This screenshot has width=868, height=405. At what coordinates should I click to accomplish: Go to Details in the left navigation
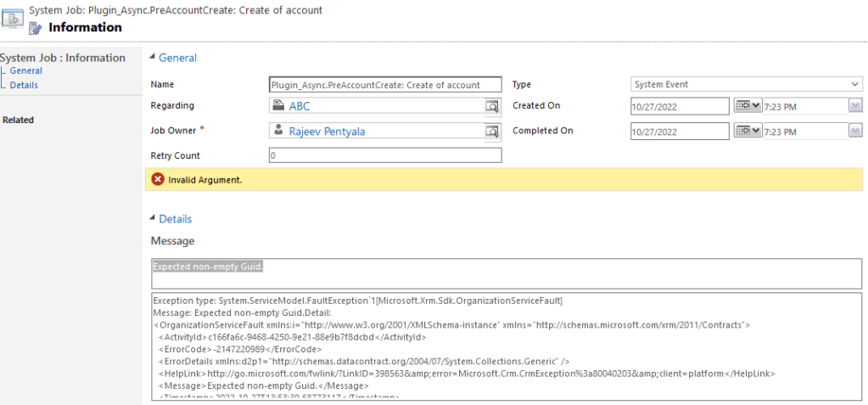24,85
